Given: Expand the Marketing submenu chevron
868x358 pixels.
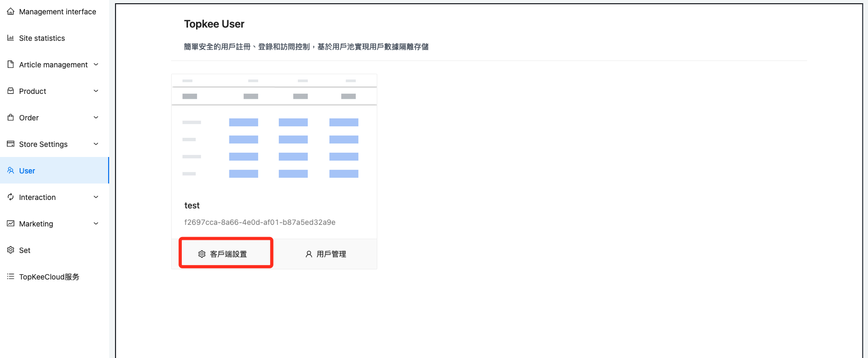Looking at the screenshot, I should tap(96, 223).
